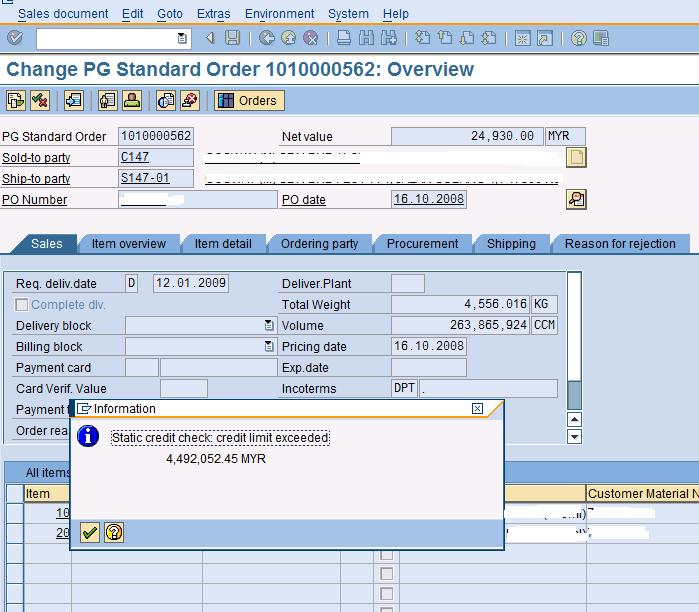This screenshot has height=612, width=699.
Task: Open the Environment menu
Action: (x=280, y=14)
